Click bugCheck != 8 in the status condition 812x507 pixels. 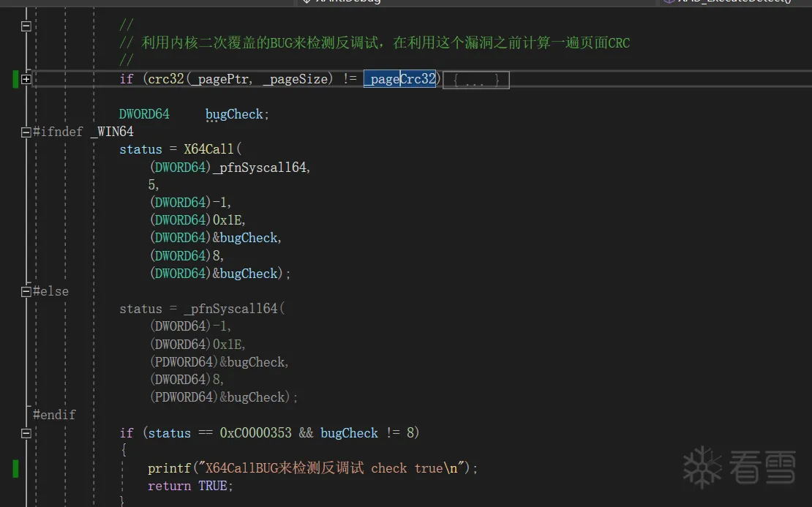point(367,433)
